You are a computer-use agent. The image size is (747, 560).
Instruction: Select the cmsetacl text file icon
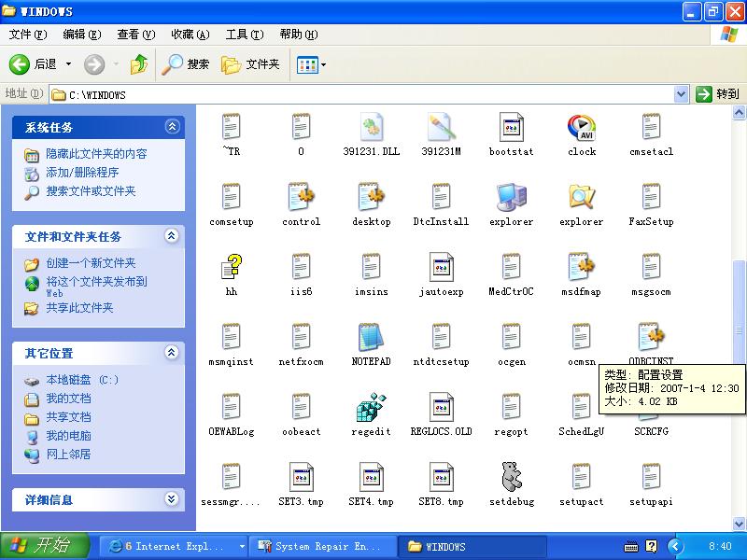click(651, 127)
